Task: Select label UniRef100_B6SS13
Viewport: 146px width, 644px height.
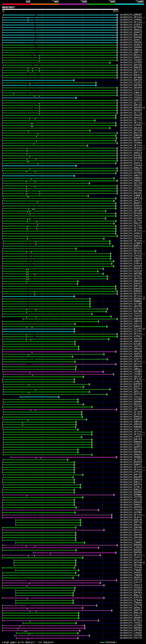Action: point(131,55)
